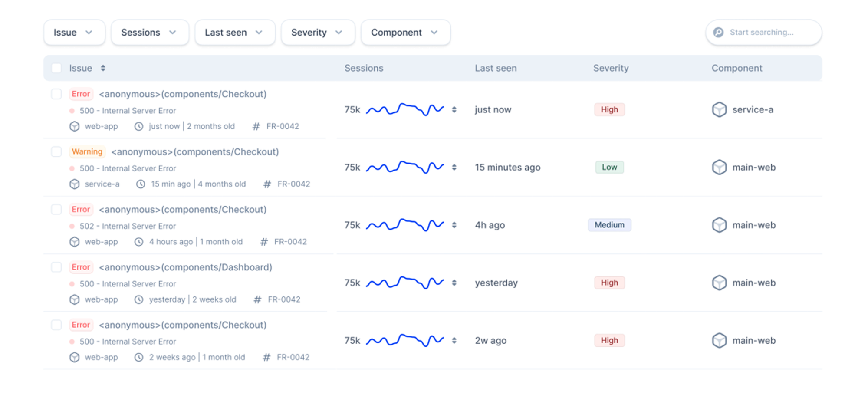The image size is (868, 398).
Task: Toggle the select-all checkbox in header
Action: point(56,68)
